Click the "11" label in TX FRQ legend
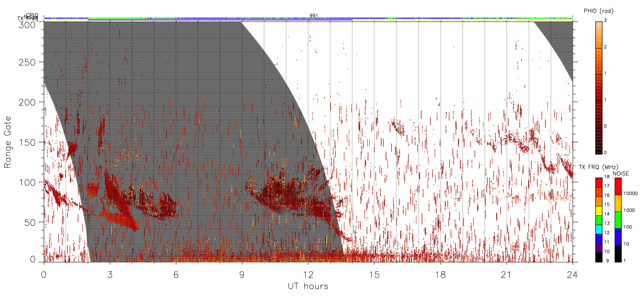Viewport: 644px width, 297px height. point(607,242)
